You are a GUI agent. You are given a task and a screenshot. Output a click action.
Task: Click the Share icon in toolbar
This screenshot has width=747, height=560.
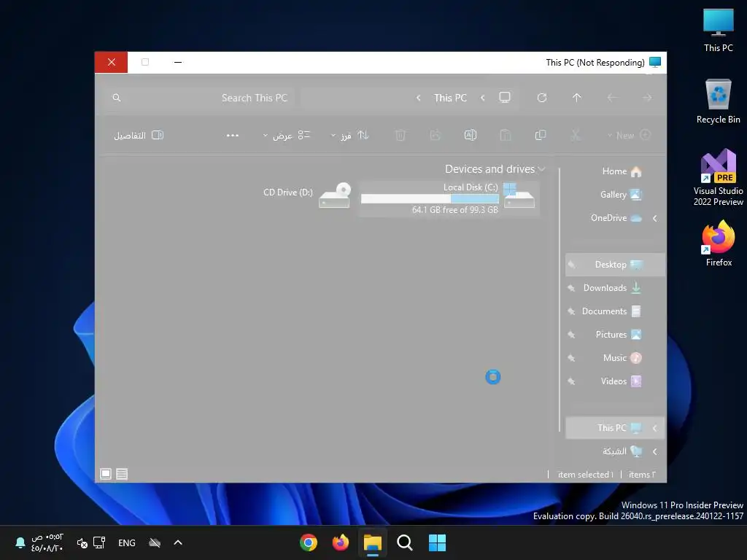tap(435, 135)
